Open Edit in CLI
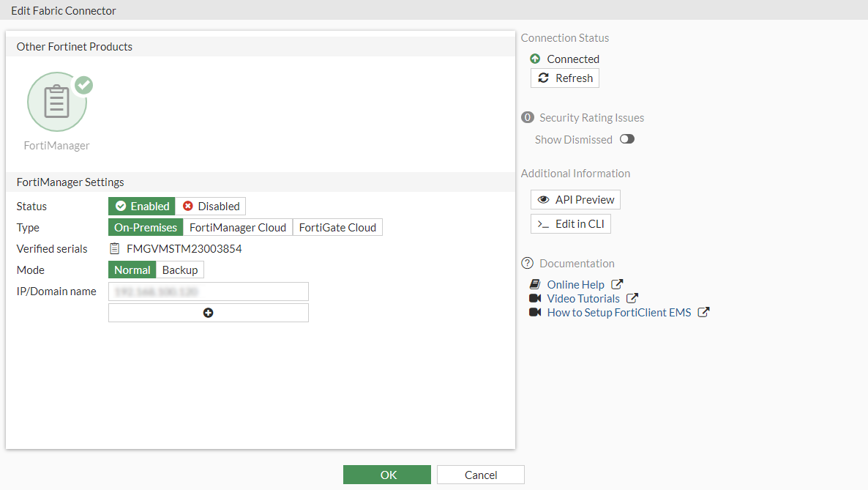 tap(571, 224)
